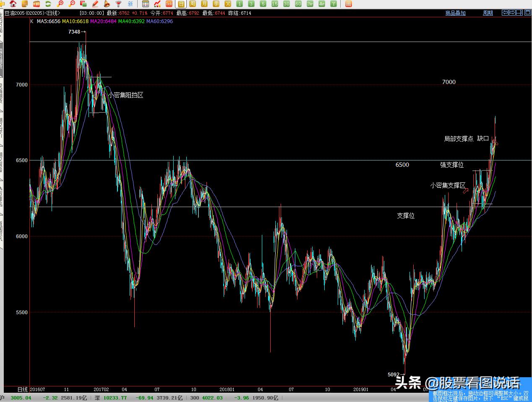Switch to the Tick chart icon

169,4
